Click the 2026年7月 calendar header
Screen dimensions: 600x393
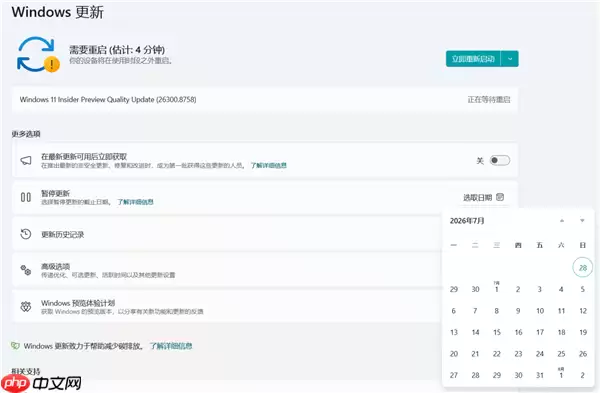pos(467,221)
